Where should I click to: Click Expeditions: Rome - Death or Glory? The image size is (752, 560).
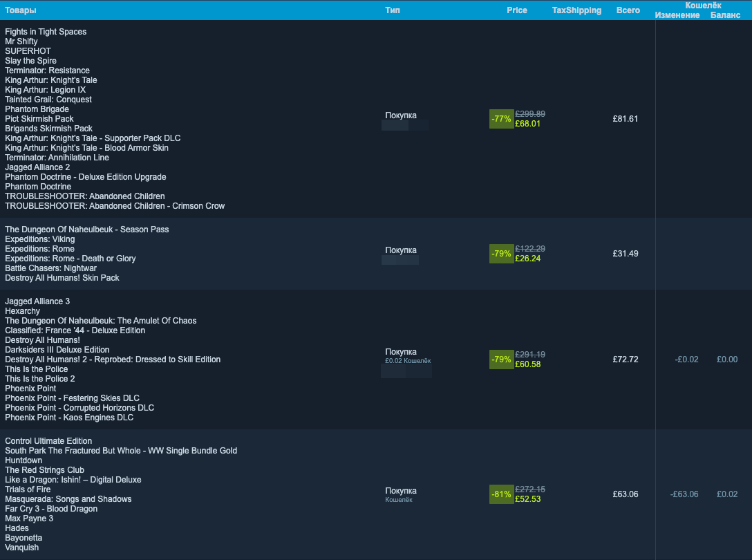[x=70, y=258]
